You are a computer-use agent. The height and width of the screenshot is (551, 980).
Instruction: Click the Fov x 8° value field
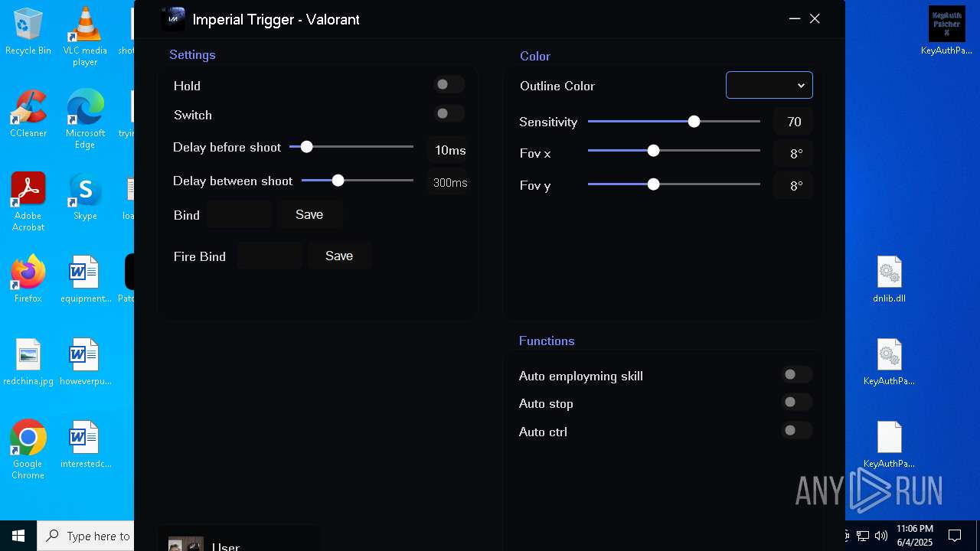(x=793, y=153)
